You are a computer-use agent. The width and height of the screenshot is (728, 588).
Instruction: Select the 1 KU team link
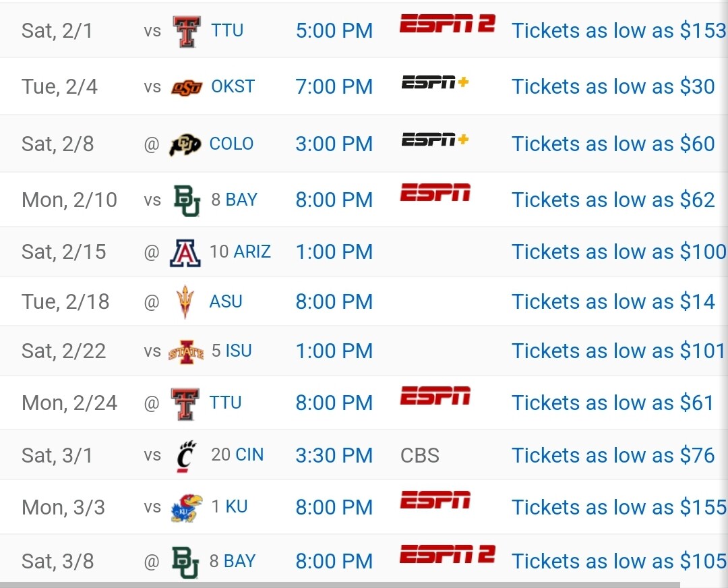[229, 506]
